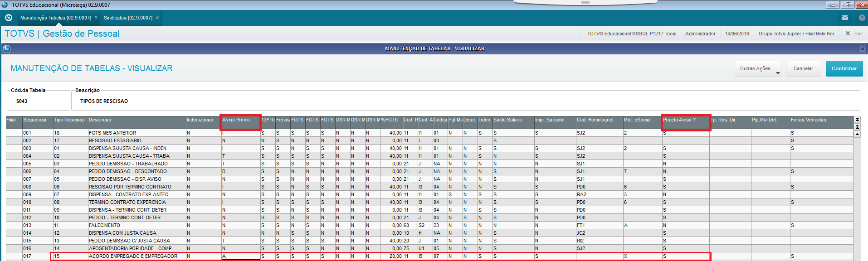Select the row ACORDO EMPREGADO E EMPREGADOR
Screen dimensions: 868x261
tap(380, 256)
